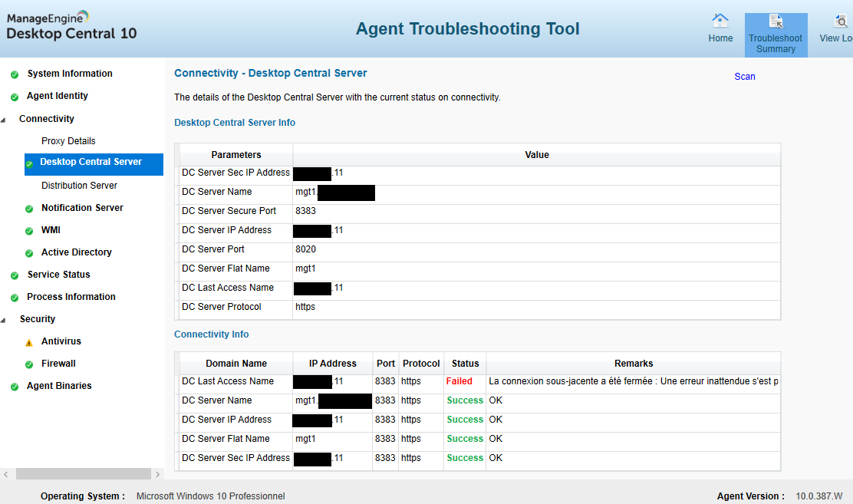This screenshot has height=504, width=853.
Task: Collapse the Security tree node arrow
Action: [x=3, y=320]
